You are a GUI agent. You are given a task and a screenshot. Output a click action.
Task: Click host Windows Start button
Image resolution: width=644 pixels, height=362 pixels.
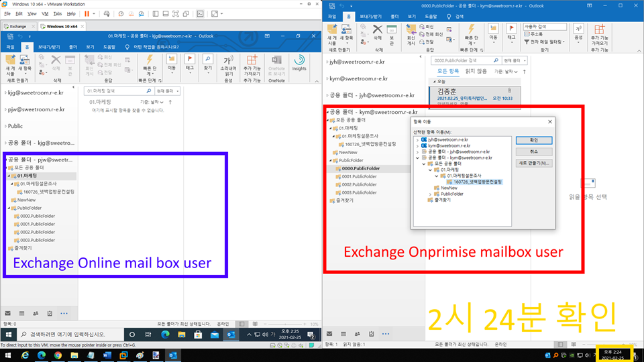pyautogui.click(x=7, y=355)
